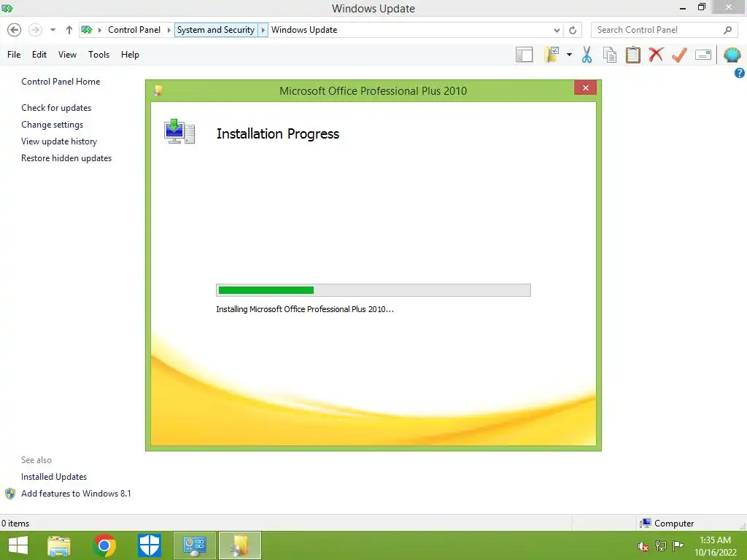Expand arrow after System and Security

pyautogui.click(x=263, y=30)
